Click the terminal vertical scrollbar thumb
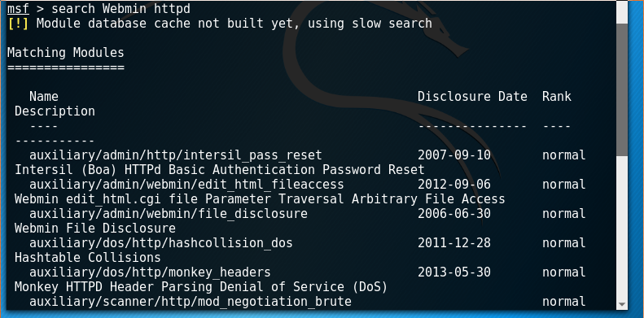This screenshot has height=318, width=644. [x=622, y=89]
